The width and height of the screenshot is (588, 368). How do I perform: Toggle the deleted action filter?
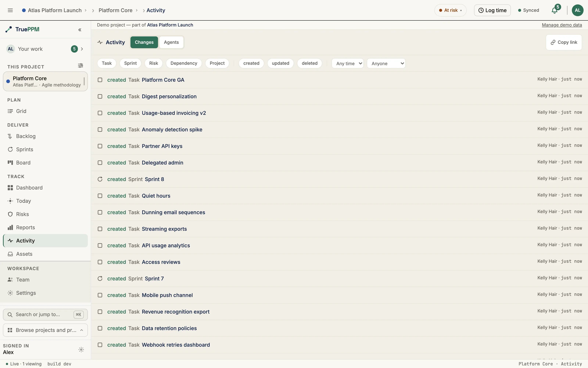pos(310,63)
